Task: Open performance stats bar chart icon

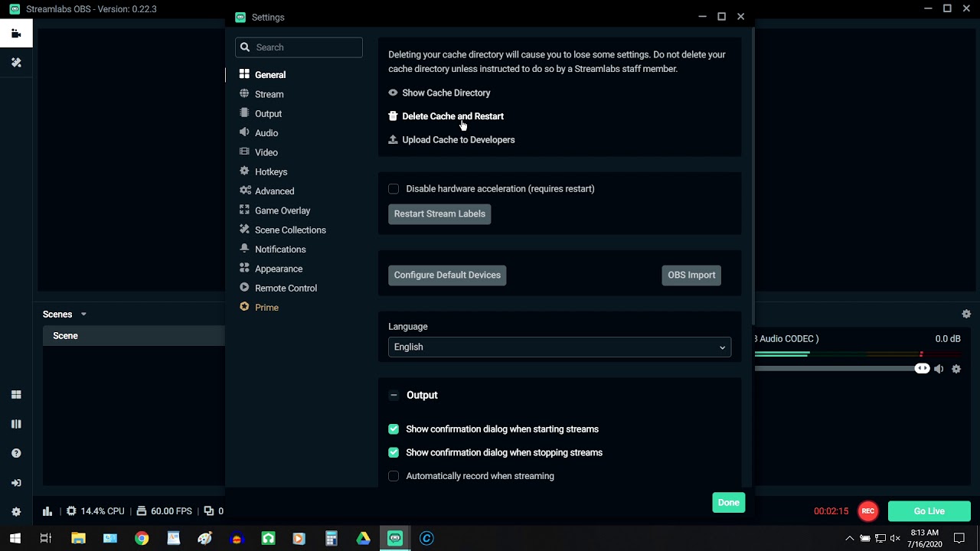Action: (47, 511)
